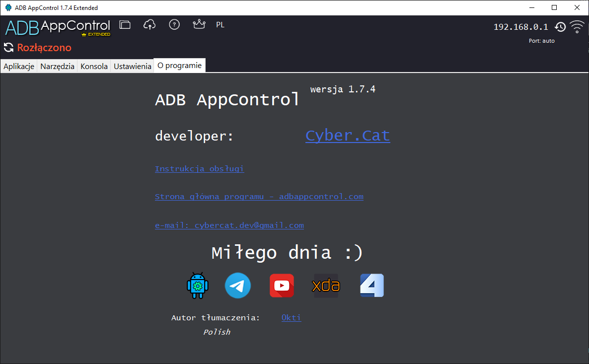
Task: Change language via PL button
Action: point(220,25)
